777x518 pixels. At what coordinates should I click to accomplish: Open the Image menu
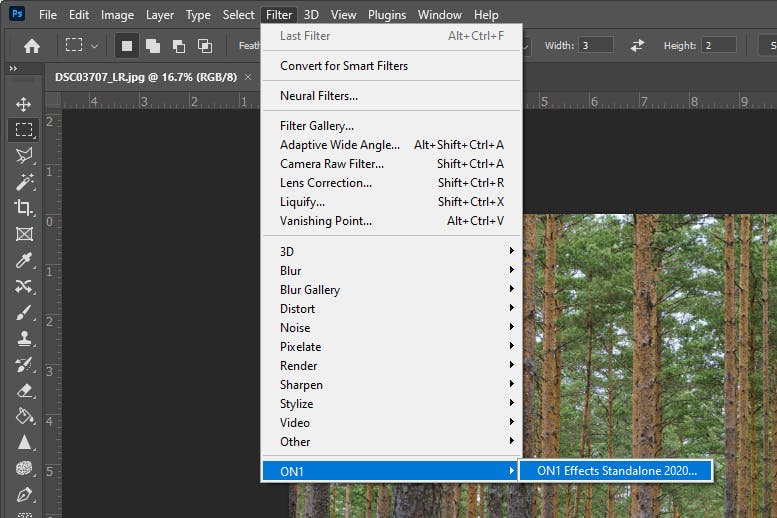[117, 15]
